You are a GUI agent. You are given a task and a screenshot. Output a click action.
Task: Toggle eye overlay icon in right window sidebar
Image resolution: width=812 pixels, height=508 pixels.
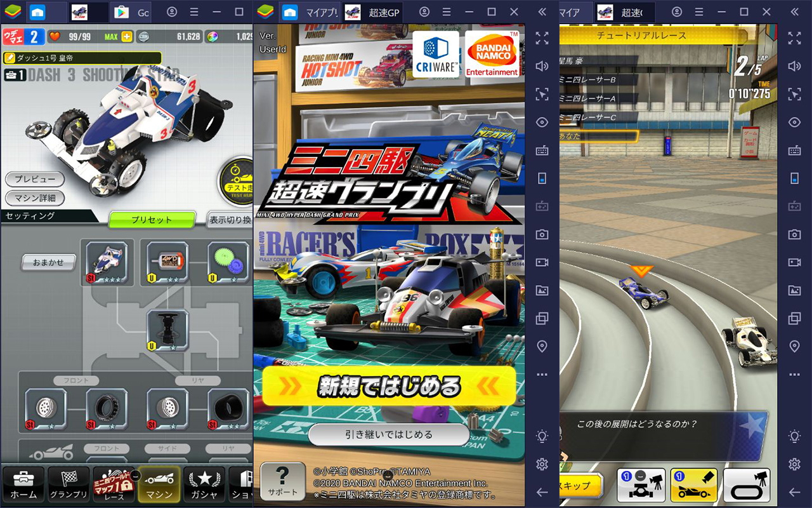(794, 122)
